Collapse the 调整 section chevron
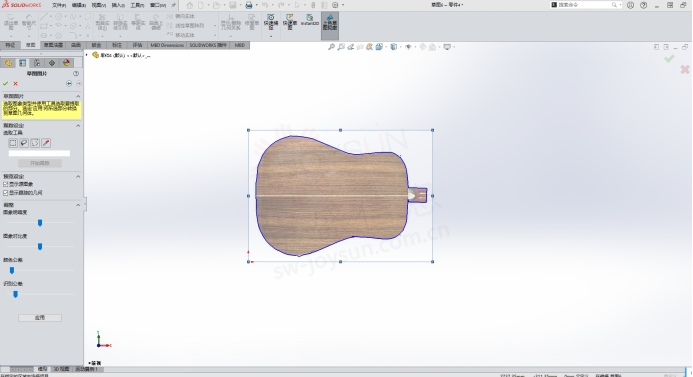This screenshot has width=693, height=377. [x=78, y=205]
